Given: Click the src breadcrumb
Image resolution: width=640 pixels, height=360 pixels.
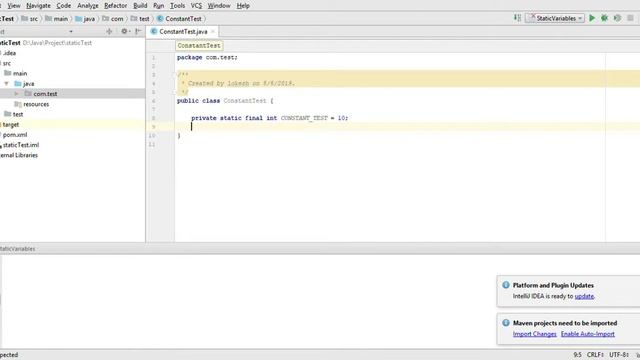Looking at the screenshot, I should point(29,19).
